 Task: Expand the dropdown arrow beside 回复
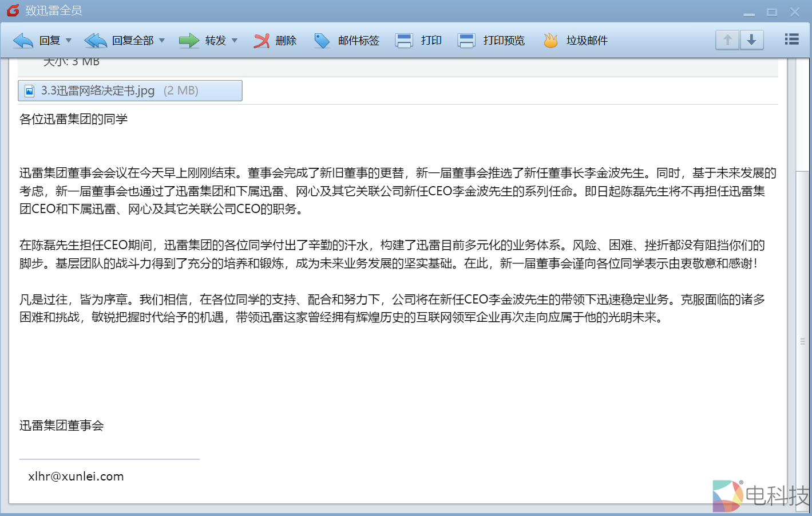coord(69,41)
